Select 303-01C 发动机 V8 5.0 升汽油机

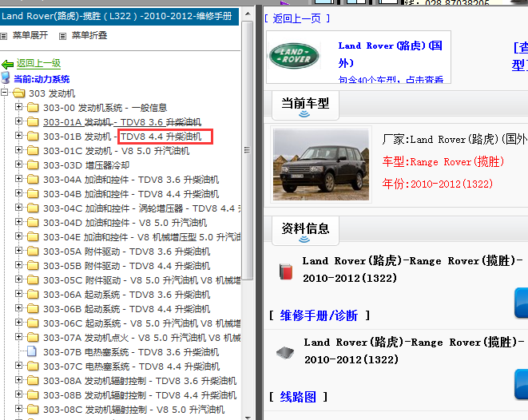(x=116, y=151)
